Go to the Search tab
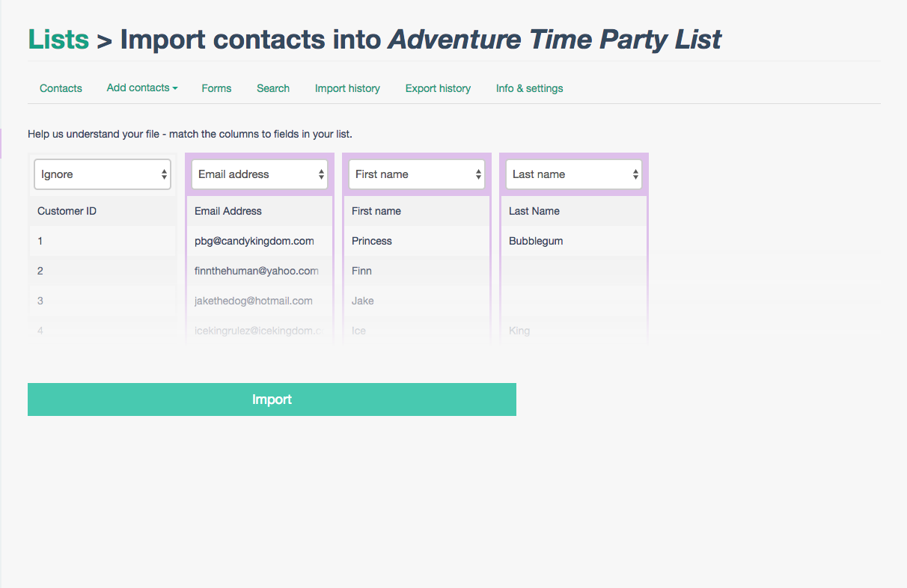 pyautogui.click(x=273, y=88)
